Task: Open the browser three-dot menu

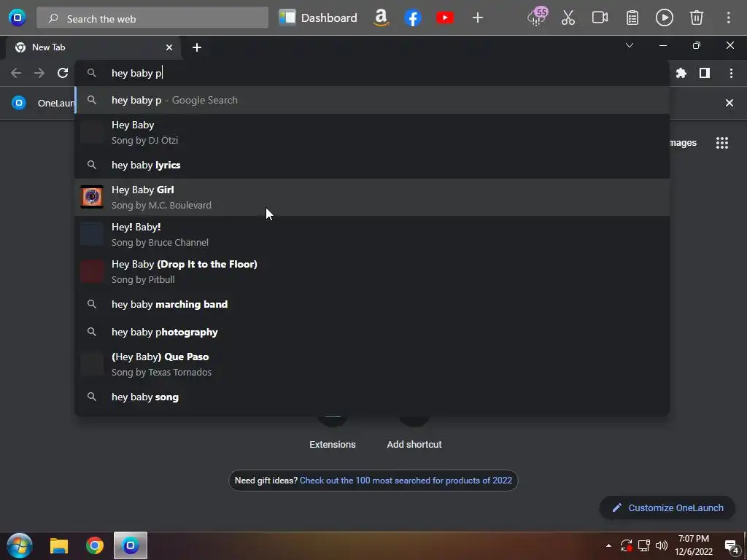Action: 731,73
